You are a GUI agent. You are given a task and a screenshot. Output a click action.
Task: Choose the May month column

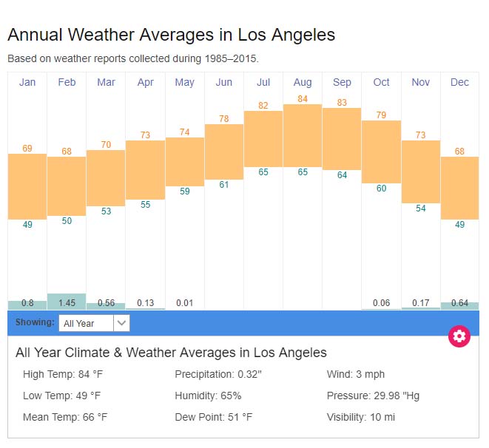point(184,82)
